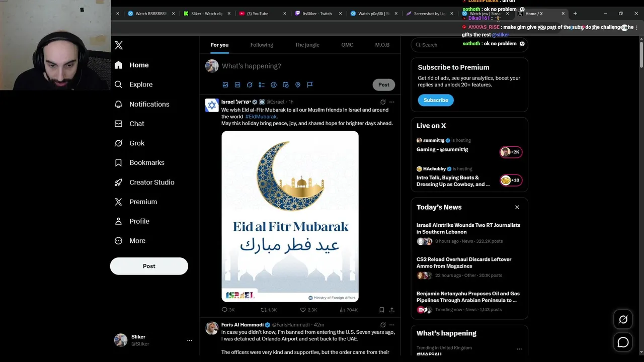Click the large sidebar Post button

149,266
